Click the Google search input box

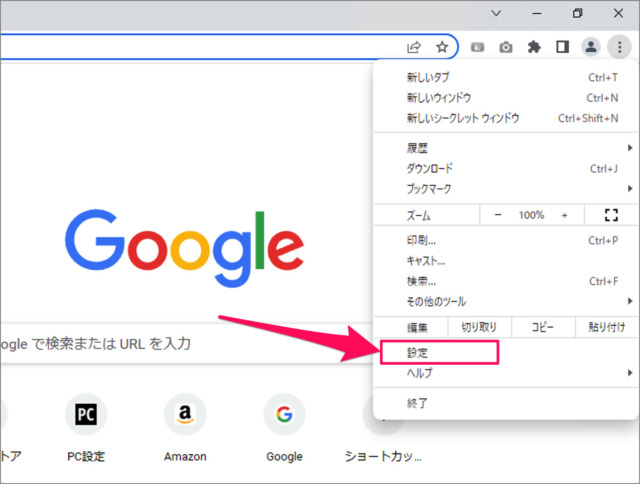click(186, 344)
